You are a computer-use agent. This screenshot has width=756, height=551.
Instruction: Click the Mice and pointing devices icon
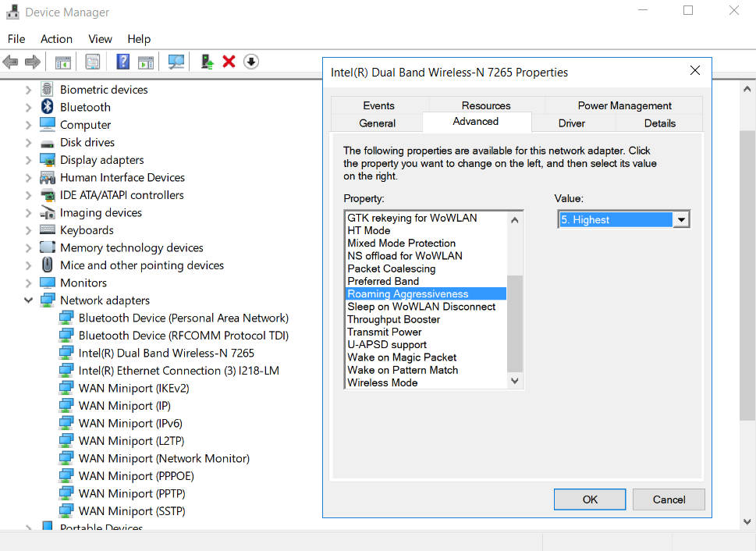(48, 265)
